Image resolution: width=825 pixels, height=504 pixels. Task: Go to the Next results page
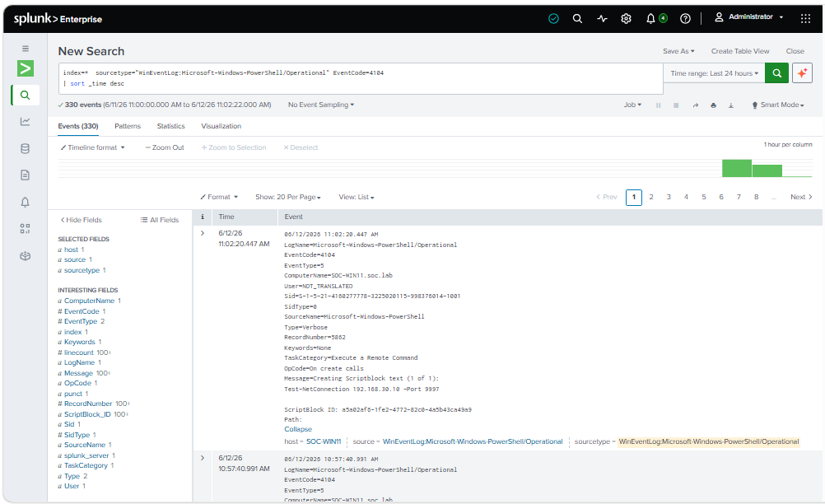click(801, 197)
